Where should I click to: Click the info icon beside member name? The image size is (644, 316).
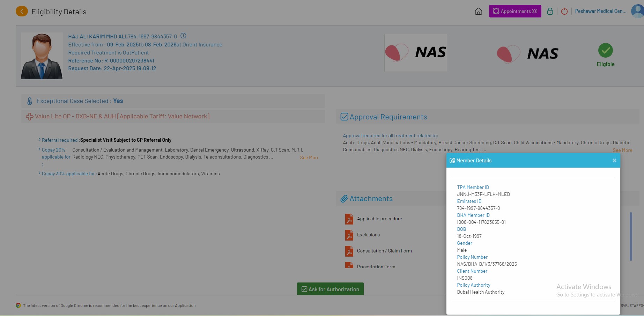[x=183, y=36]
